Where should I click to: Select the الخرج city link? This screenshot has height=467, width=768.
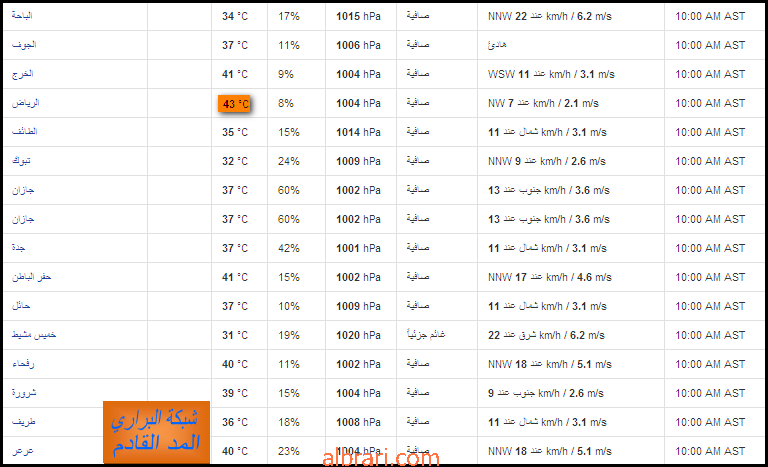click(x=23, y=74)
